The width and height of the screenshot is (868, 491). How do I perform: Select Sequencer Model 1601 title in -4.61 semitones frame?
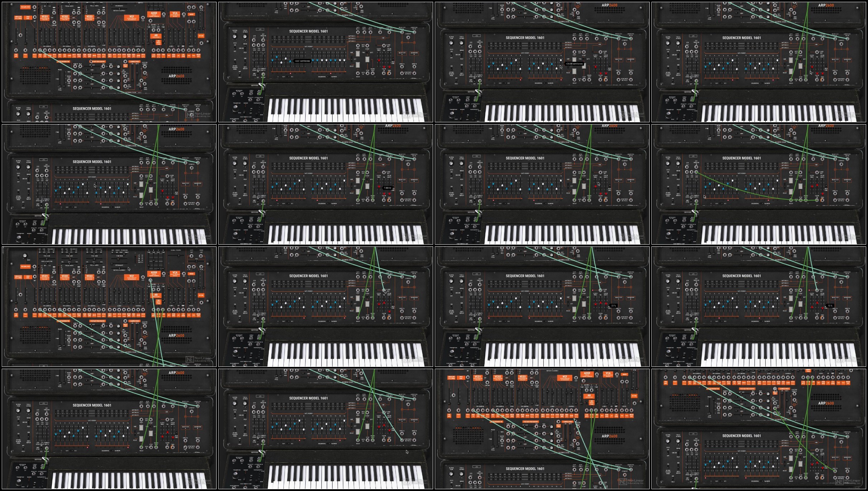point(309,31)
